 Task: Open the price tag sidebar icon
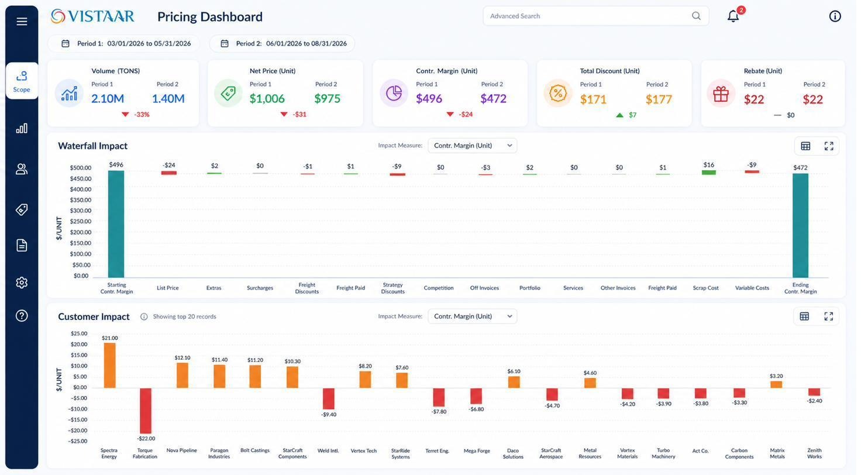click(x=22, y=209)
